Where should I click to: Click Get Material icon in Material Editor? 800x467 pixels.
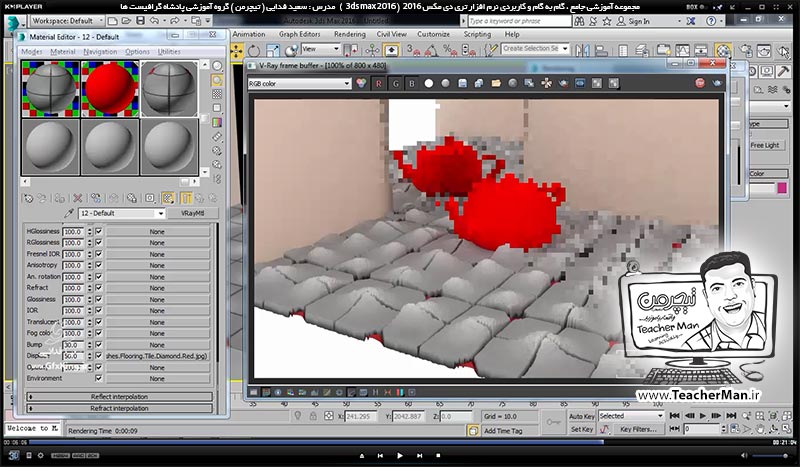point(29,198)
